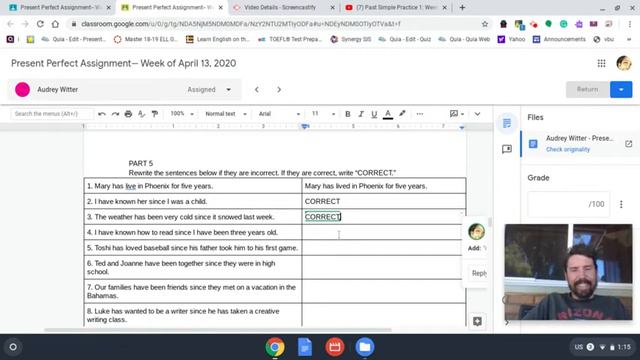Toggle bold formatting
The width and height of the screenshot is (640, 360).
pyautogui.click(x=347, y=114)
